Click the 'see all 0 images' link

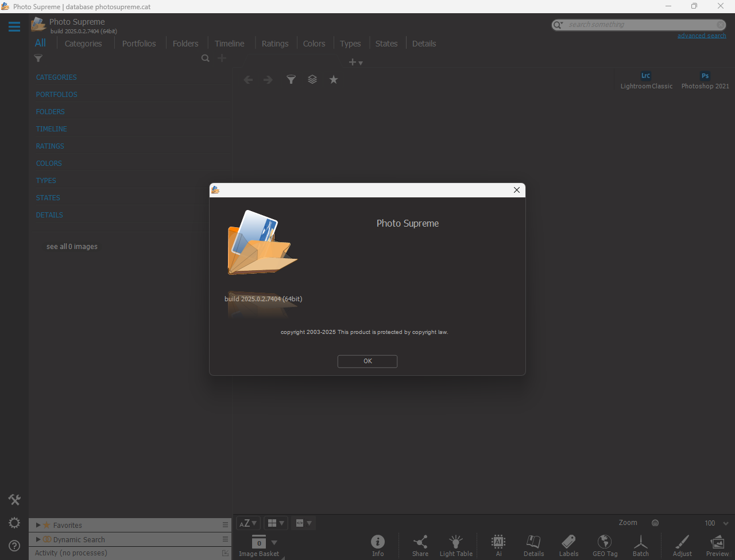(72, 247)
